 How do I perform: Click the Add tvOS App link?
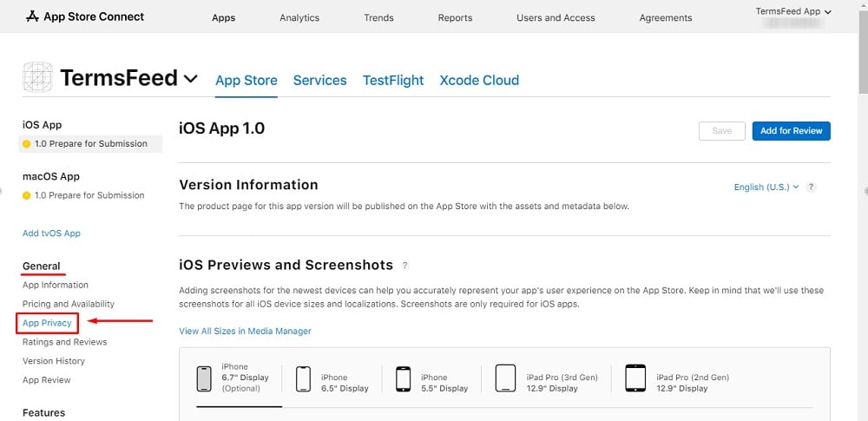tap(51, 234)
